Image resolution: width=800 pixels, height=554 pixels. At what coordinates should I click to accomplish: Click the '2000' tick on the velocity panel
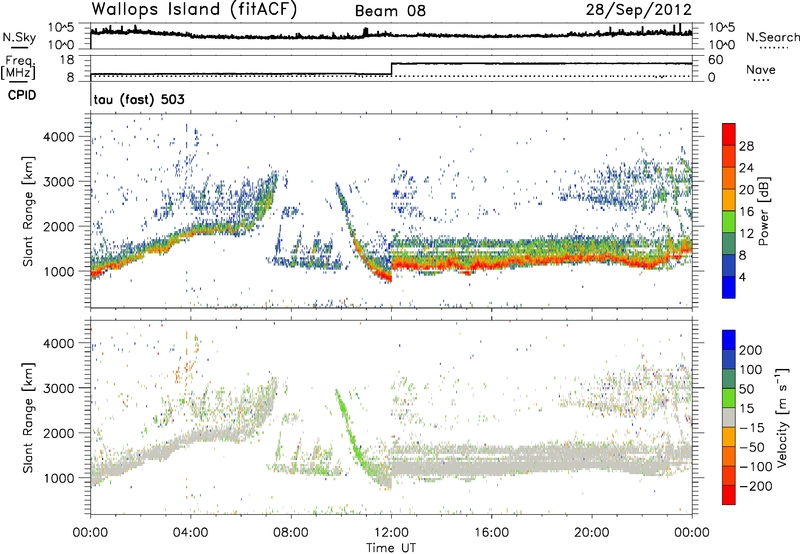pos(58,433)
